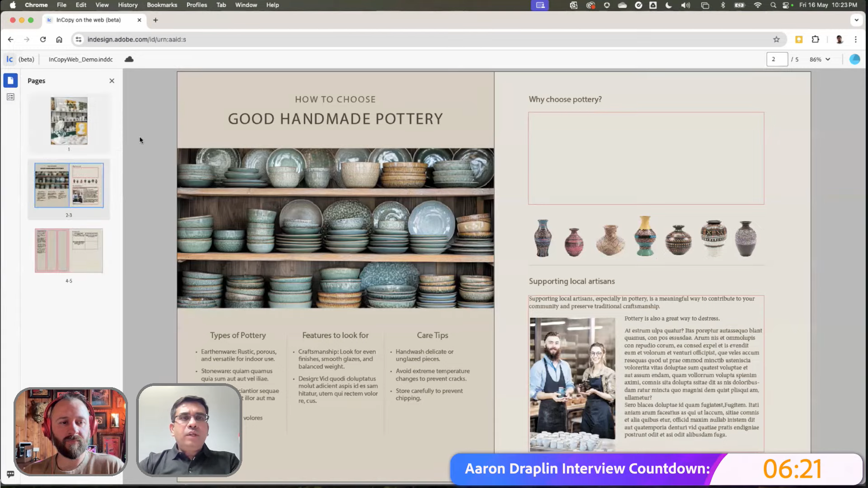The image size is (868, 488).
Task: Close the InCopy on the web tab
Action: coord(139,20)
